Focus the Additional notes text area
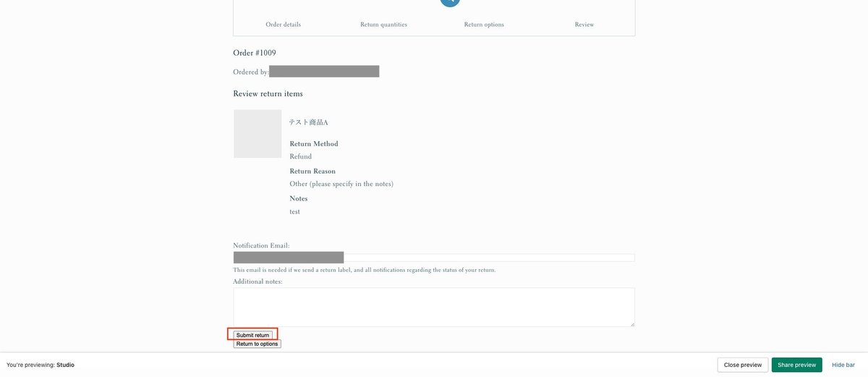868x377 pixels. click(x=434, y=307)
